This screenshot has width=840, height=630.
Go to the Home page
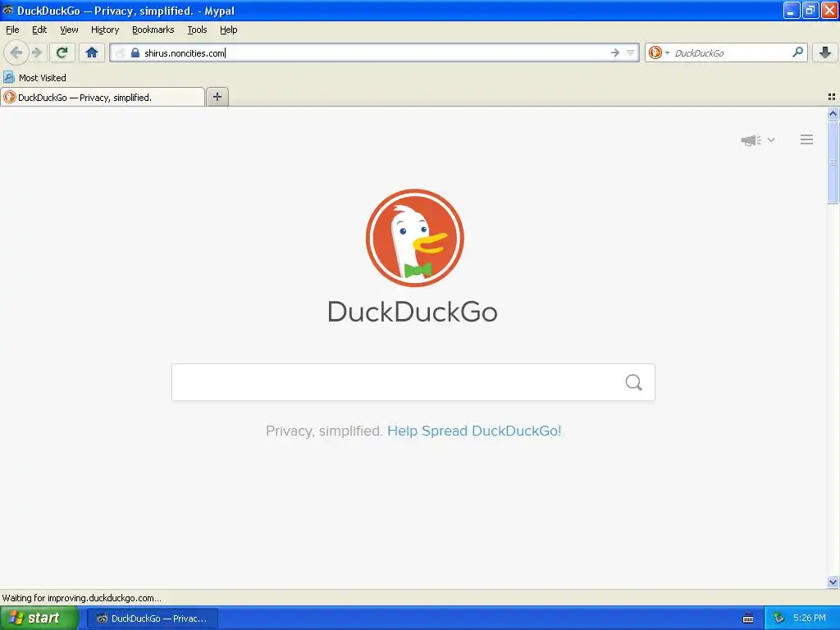(x=92, y=52)
